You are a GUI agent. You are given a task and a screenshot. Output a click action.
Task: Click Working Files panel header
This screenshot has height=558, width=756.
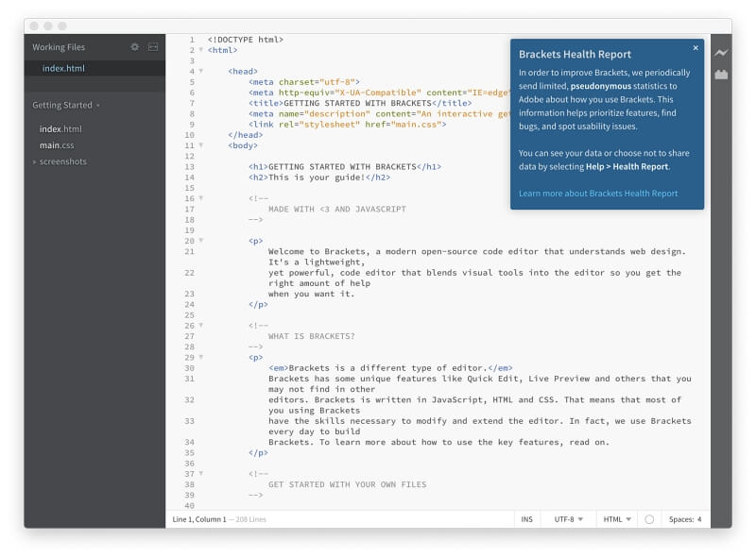click(x=59, y=47)
